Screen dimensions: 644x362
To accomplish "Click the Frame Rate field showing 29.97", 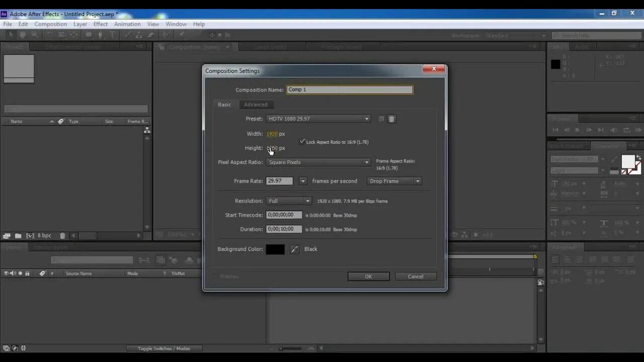I will click(x=279, y=181).
